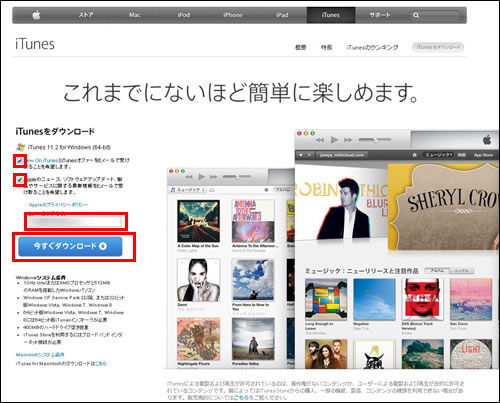Image resolution: width=500 pixels, height=403 pixels.
Task: Open the iPad navigation tab
Action: click(282, 15)
